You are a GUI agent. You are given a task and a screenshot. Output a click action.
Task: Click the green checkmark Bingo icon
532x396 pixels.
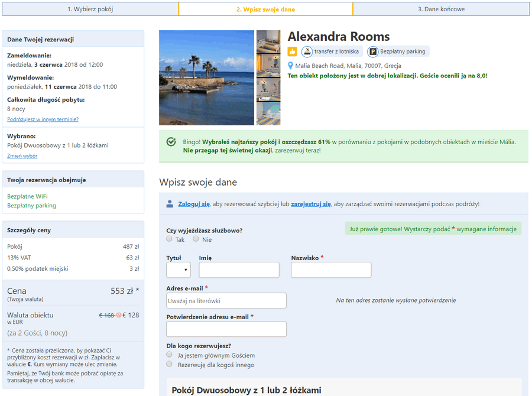171,142
